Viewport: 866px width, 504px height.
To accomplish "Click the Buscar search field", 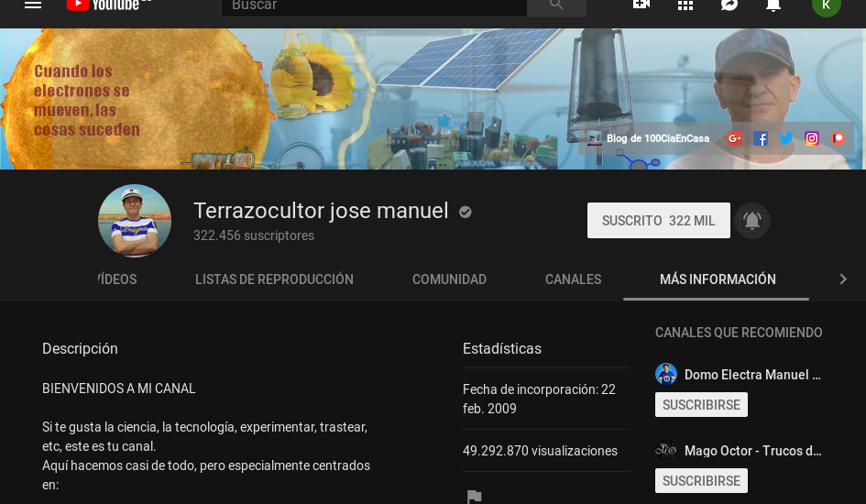I will coord(374,5).
